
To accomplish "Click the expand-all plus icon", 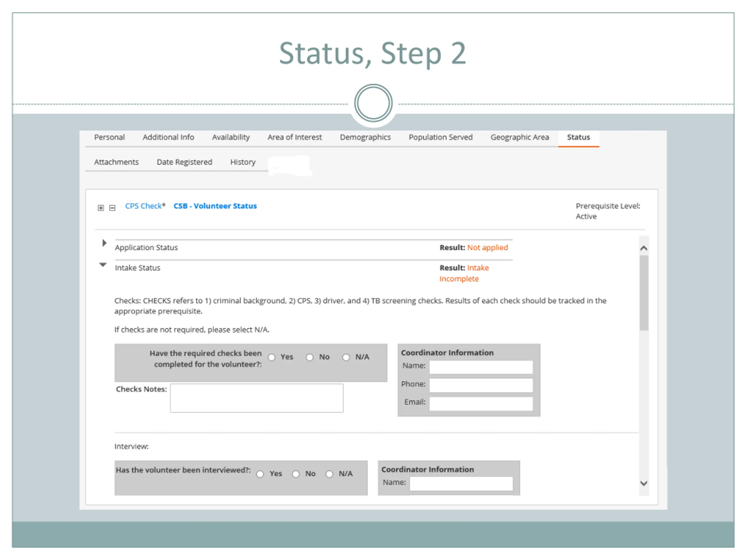I will tap(101, 208).
